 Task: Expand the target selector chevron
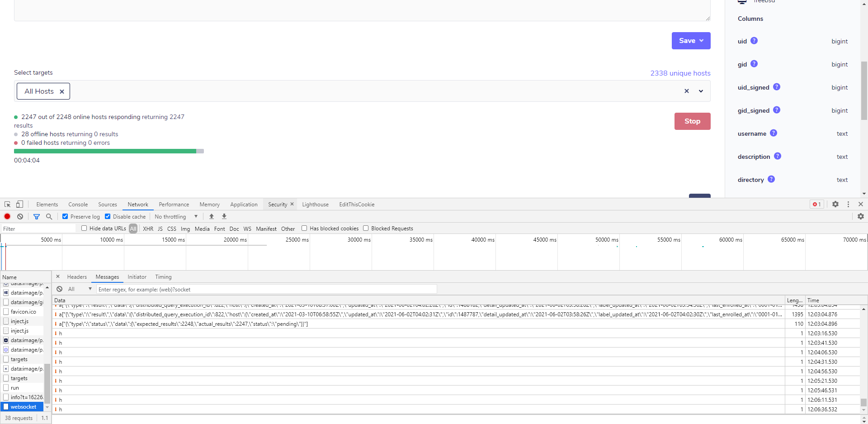701,91
